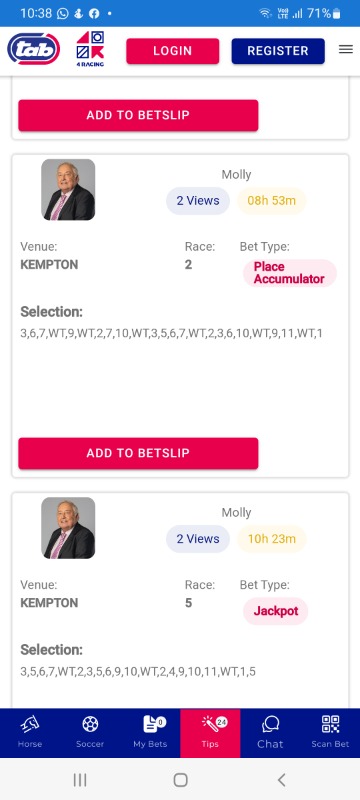Screen dimensions: 360x800
Task: Tap the REGISTER button
Action: click(x=278, y=51)
